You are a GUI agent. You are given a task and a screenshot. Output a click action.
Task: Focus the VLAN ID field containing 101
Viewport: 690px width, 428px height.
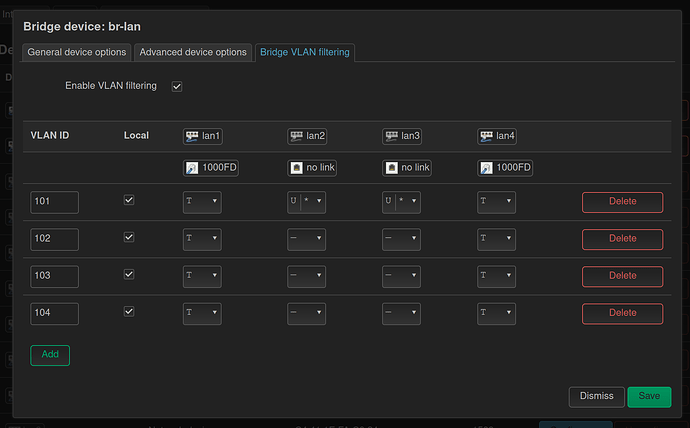pos(55,202)
